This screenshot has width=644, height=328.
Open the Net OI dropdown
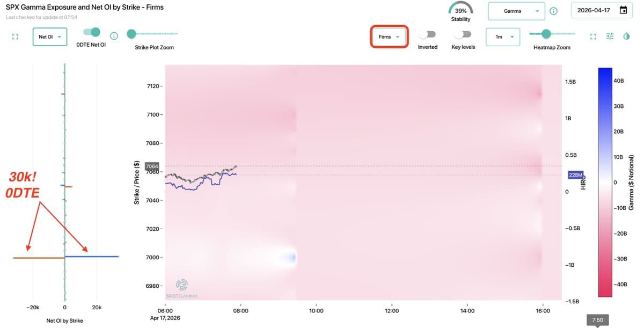click(49, 37)
